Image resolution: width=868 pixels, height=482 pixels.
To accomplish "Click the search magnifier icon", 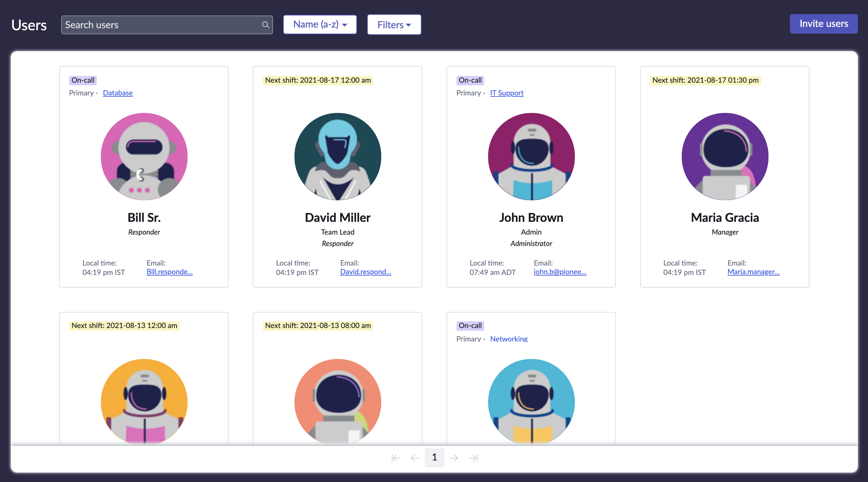I will click(266, 25).
